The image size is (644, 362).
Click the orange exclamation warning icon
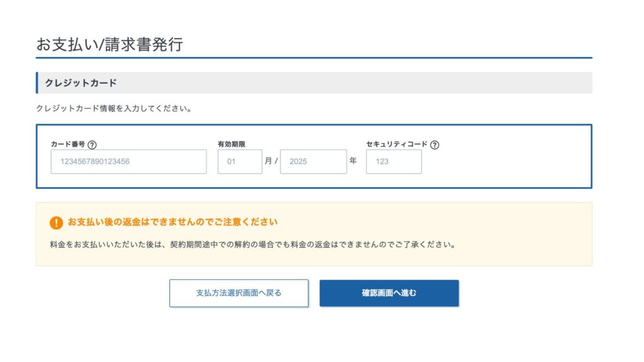(57, 222)
